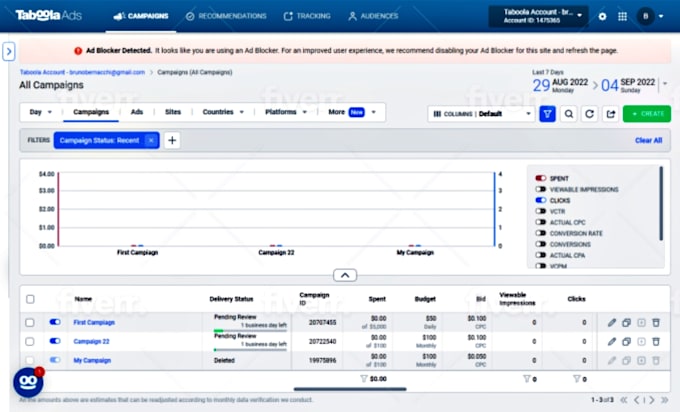Click the green Create button

tap(646, 114)
